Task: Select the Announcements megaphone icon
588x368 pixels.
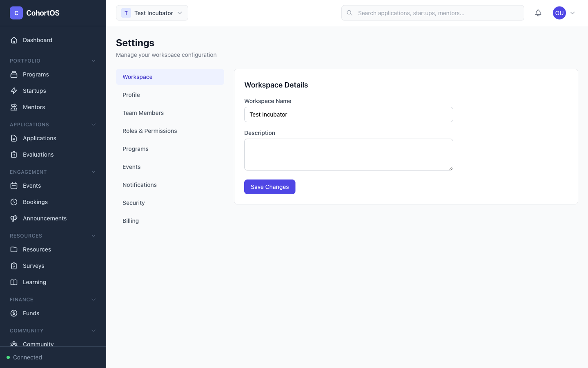Action: pyautogui.click(x=14, y=218)
